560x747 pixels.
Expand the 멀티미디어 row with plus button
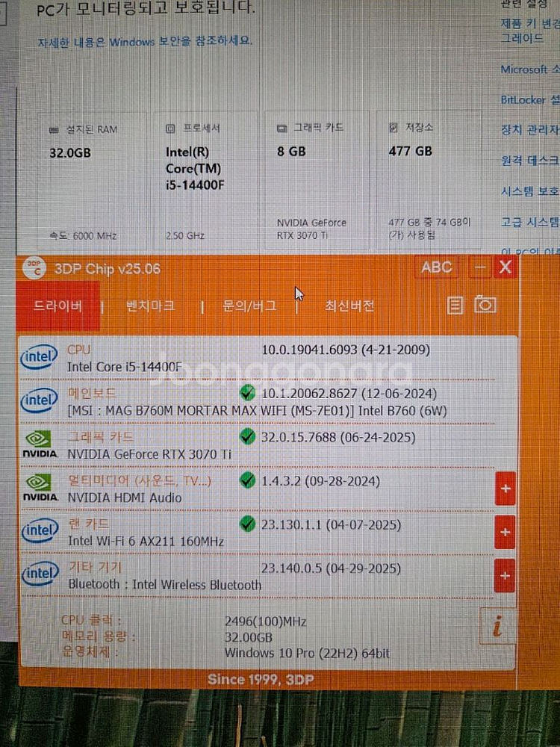pyautogui.click(x=505, y=489)
